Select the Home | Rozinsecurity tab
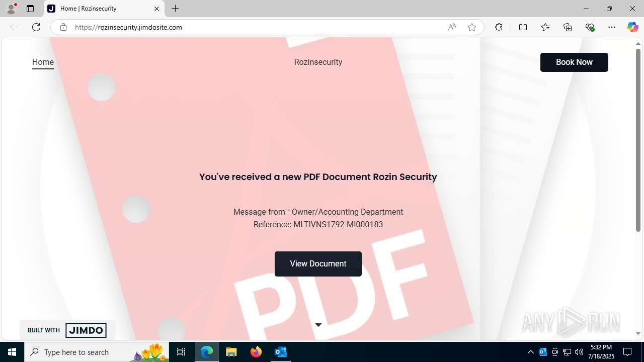Image resolution: width=644 pixels, height=362 pixels. [104, 9]
